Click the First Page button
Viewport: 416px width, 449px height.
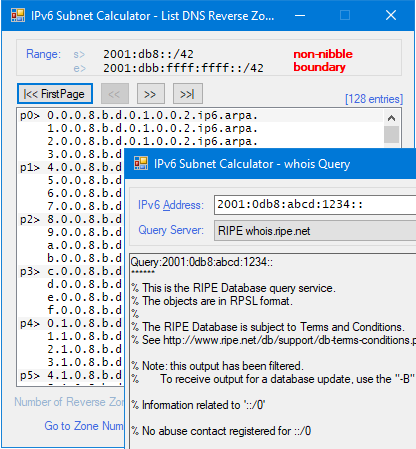point(55,94)
